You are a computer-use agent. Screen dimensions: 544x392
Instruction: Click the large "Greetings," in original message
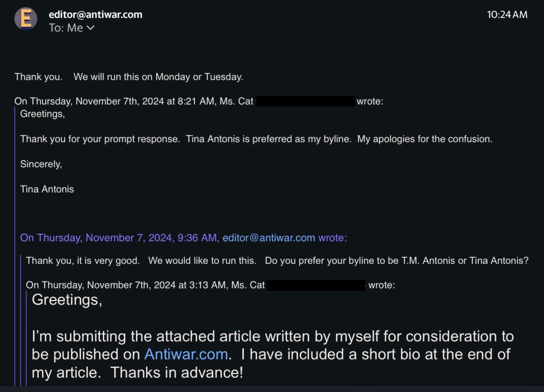[67, 300]
